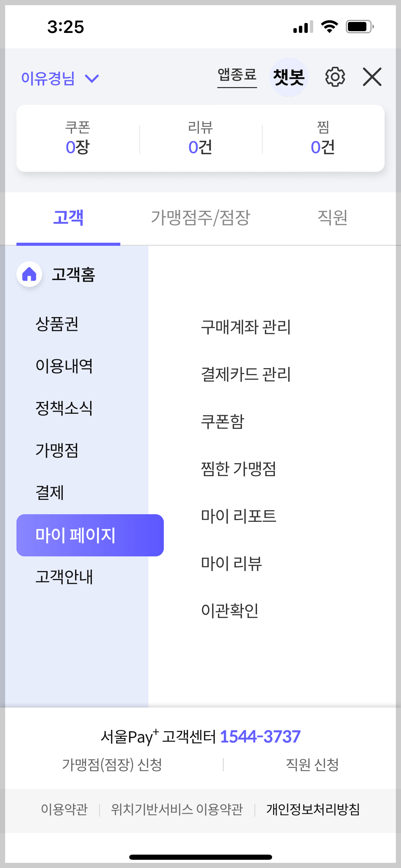Screen dimensions: 401x868
Task: View 찜한 가맹점 list
Action: 239,470
